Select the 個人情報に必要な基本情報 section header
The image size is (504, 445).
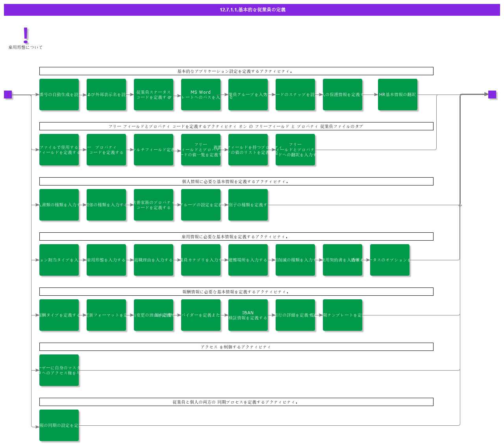coord(236,182)
